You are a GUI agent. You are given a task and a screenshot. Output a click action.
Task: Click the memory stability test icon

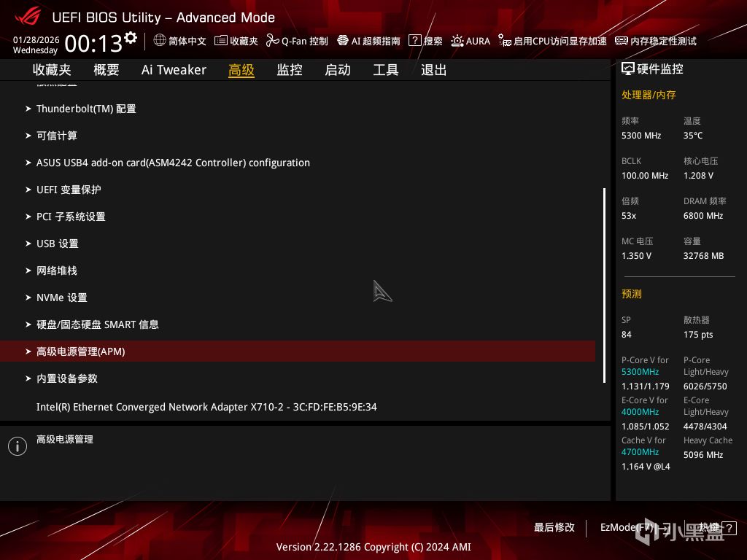click(x=622, y=41)
